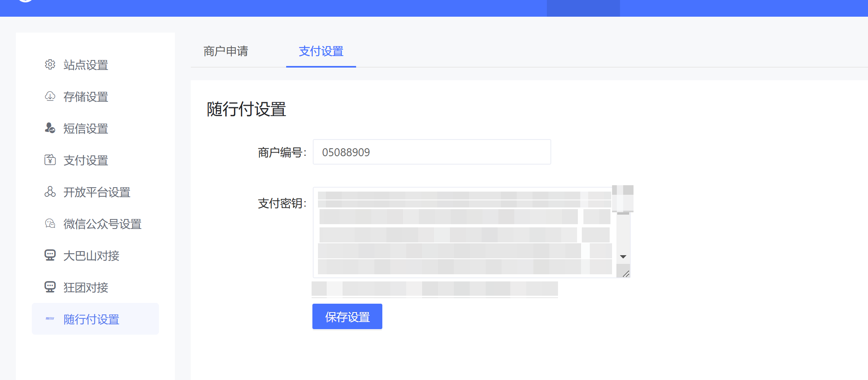The width and height of the screenshot is (868, 380).
Task: Click the gear icon beside 站点设置
Action: pos(50,64)
